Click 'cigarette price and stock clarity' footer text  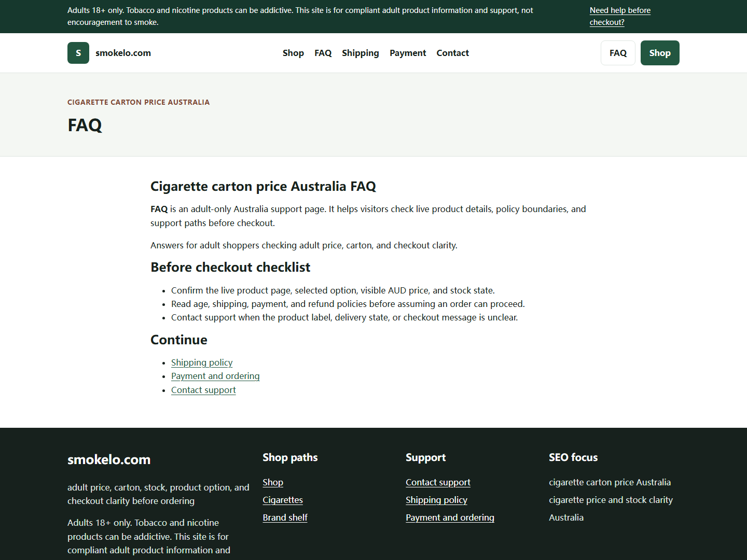tap(611, 500)
